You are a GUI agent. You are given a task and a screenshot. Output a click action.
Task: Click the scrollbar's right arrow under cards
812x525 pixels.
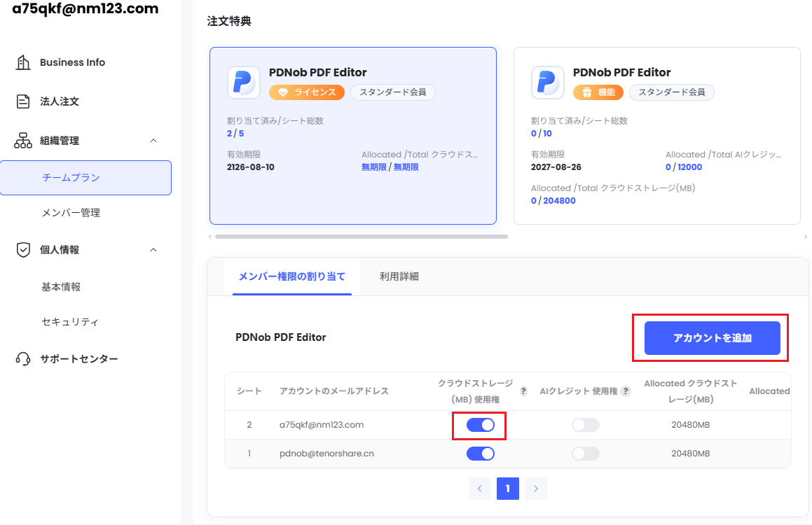coord(805,237)
